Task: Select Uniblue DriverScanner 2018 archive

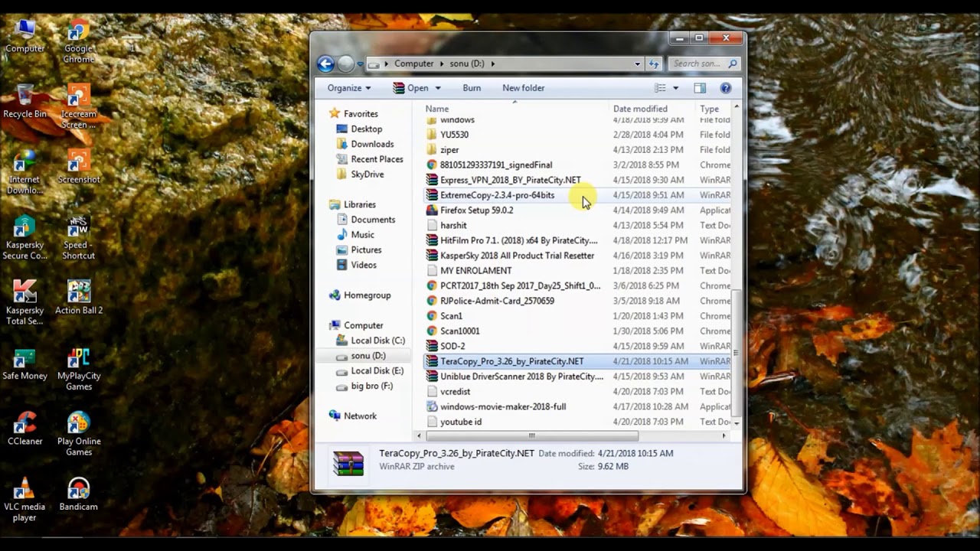Action: (x=522, y=377)
